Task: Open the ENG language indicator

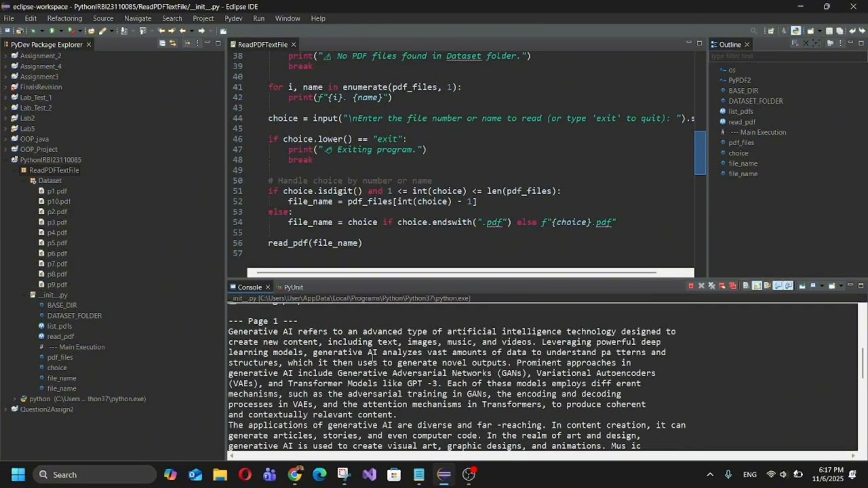Action: click(750, 474)
